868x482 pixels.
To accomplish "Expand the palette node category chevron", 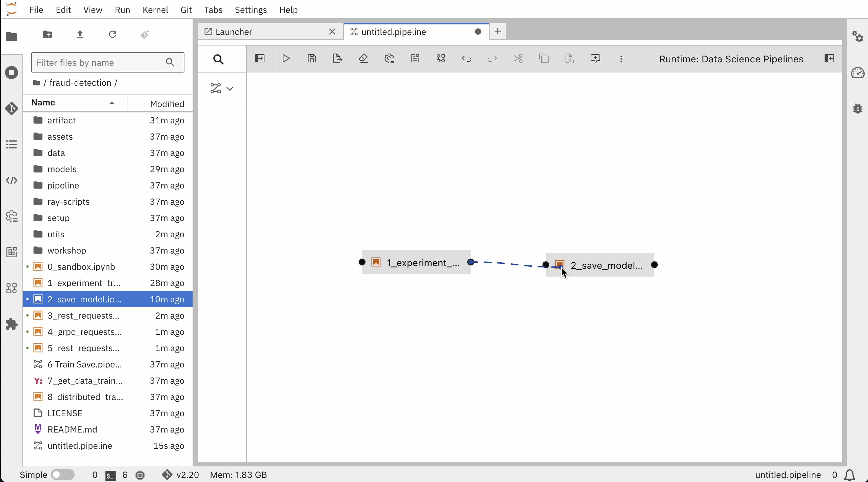I will point(230,89).
